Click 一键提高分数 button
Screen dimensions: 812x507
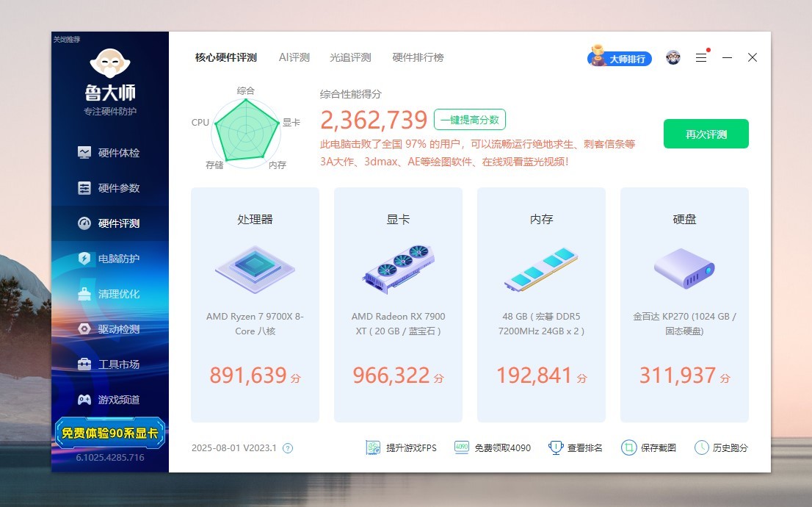(470, 120)
